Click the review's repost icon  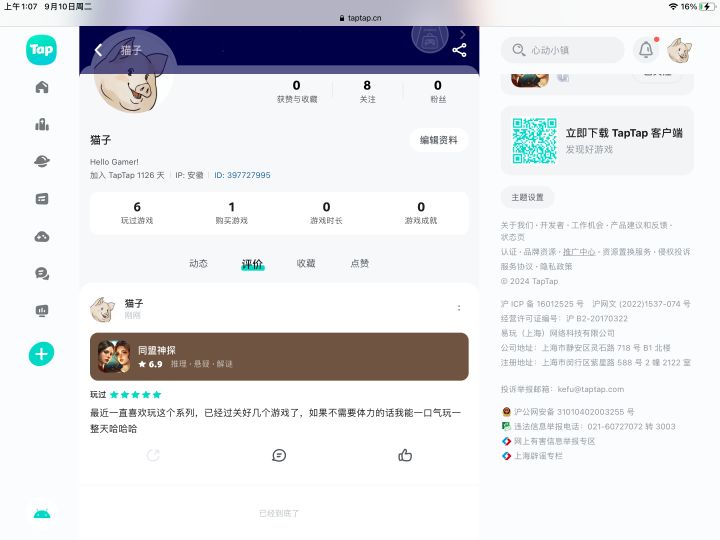(x=153, y=456)
